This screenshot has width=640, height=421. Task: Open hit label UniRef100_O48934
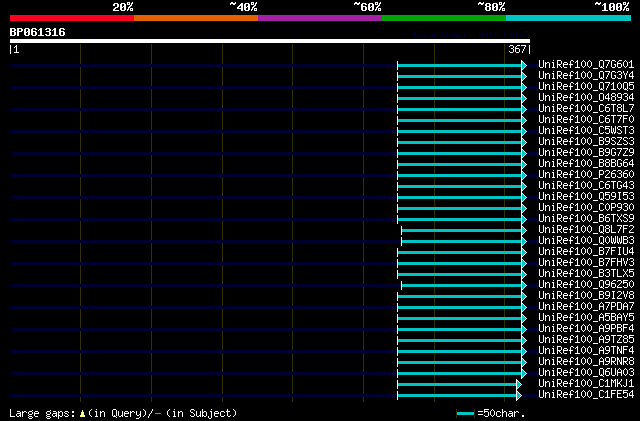586,97
